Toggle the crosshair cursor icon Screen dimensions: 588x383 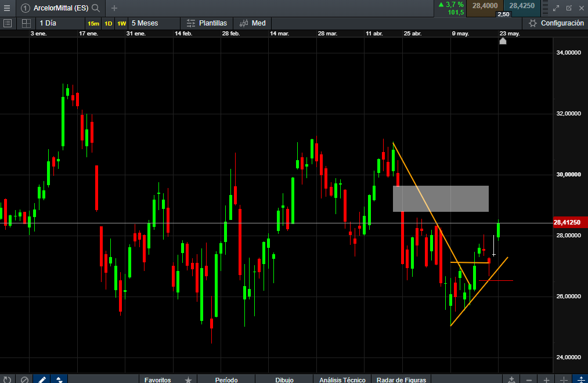tap(564, 380)
